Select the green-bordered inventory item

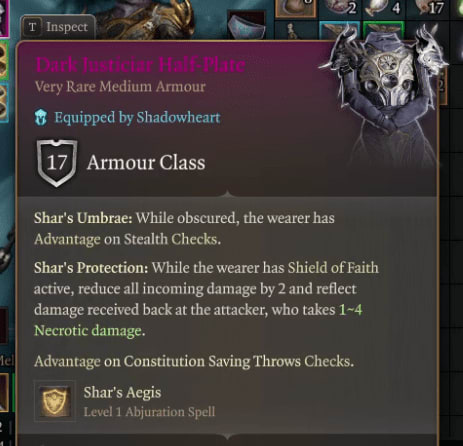383,30
